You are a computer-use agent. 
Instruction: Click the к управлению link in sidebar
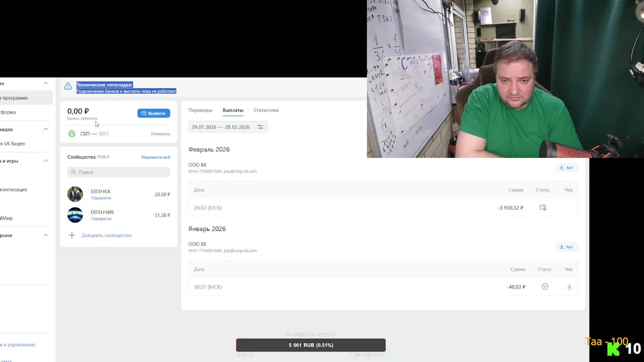click(18, 345)
